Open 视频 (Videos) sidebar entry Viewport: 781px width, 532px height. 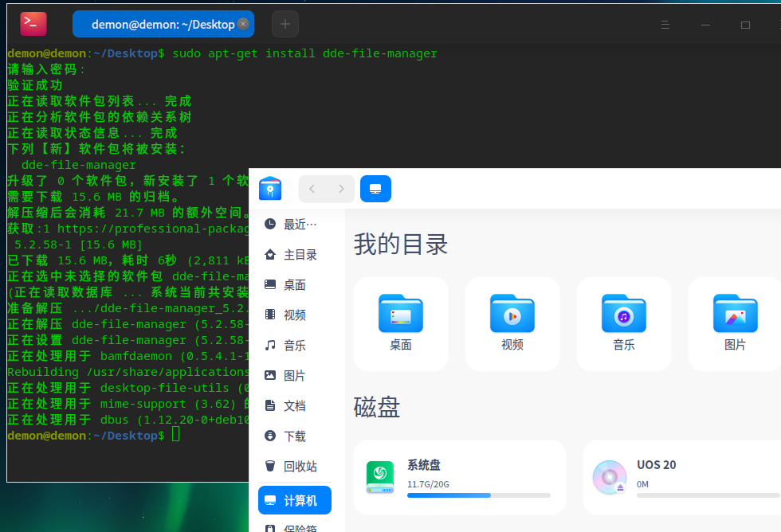[292, 315]
